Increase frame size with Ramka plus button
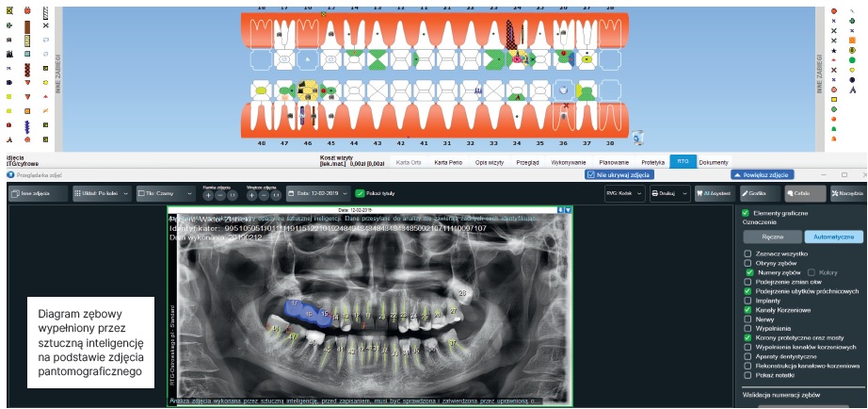 point(208,195)
